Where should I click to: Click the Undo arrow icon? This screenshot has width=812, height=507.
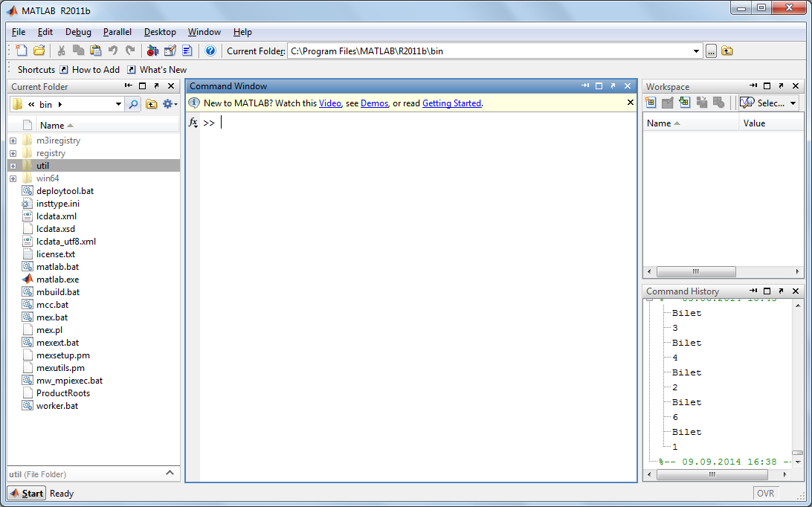(x=112, y=51)
